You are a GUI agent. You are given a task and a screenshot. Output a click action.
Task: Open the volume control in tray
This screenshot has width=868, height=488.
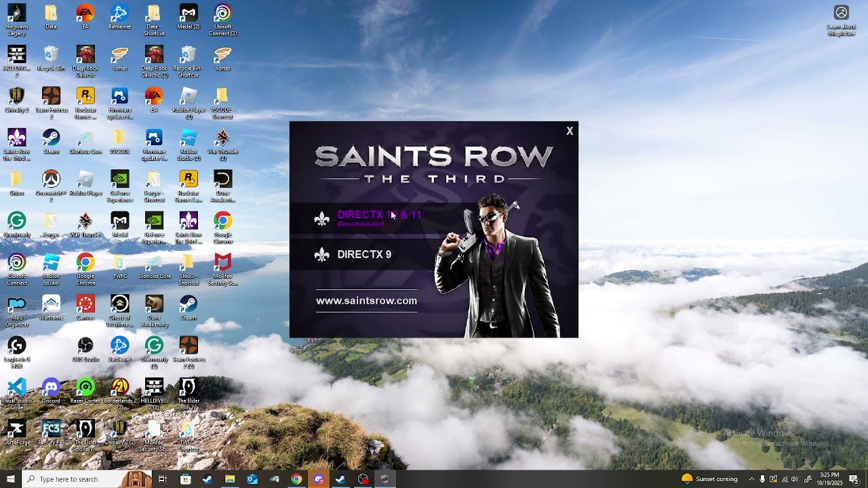(x=795, y=479)
